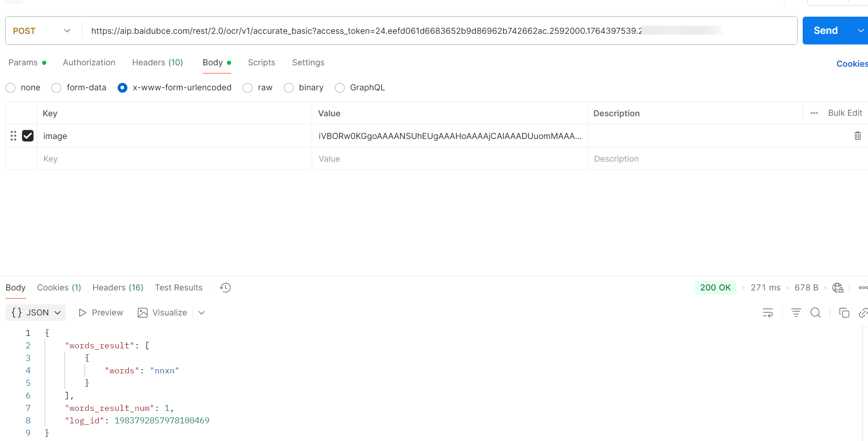
Task: Select the raw body type
Action: tap(248, 88)
